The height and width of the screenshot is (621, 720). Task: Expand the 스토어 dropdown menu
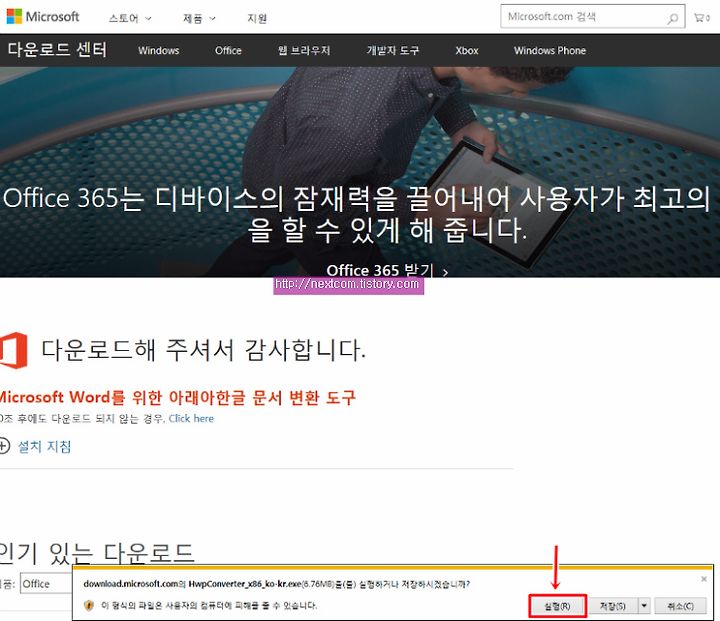pos(130,18)
